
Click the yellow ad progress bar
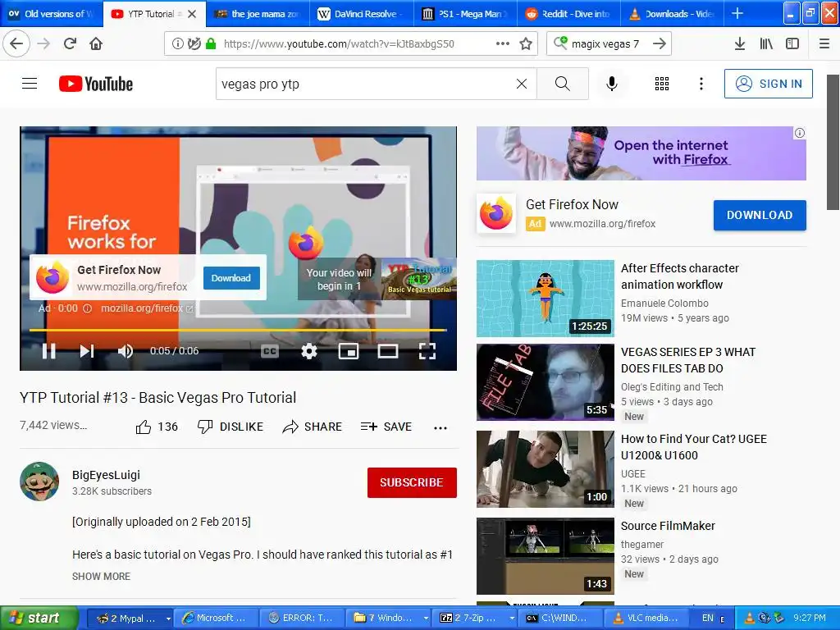click(x=238, y=330)
